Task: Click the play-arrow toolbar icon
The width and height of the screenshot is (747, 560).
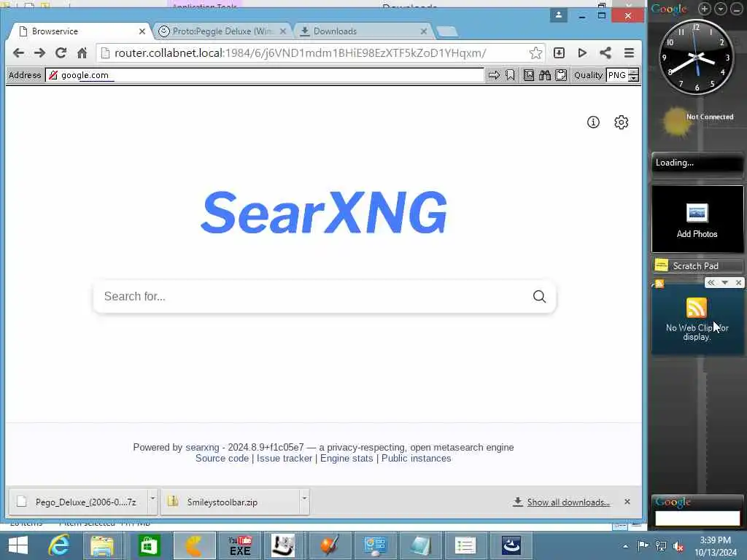Action: tap(581, 52)
